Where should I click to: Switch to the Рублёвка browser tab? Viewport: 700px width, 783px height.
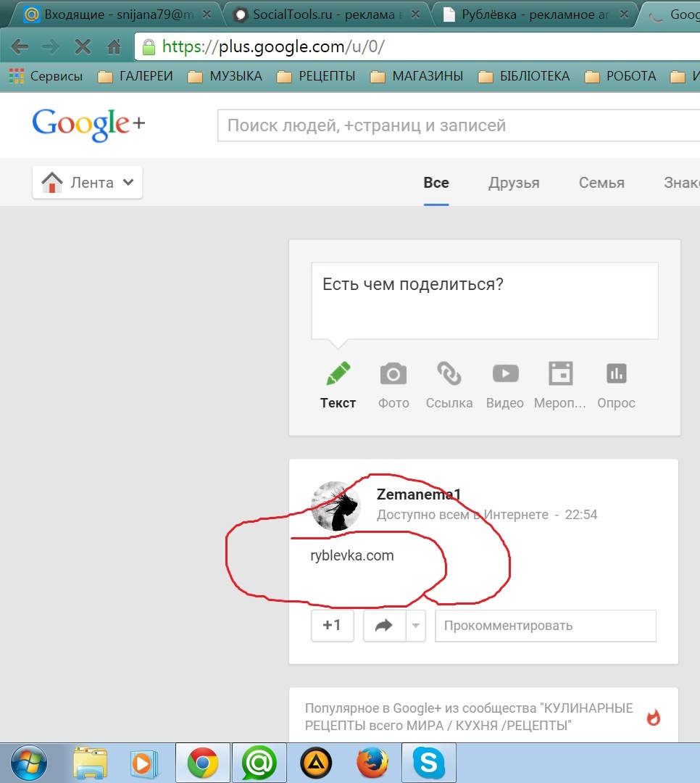tap(536, 14)
